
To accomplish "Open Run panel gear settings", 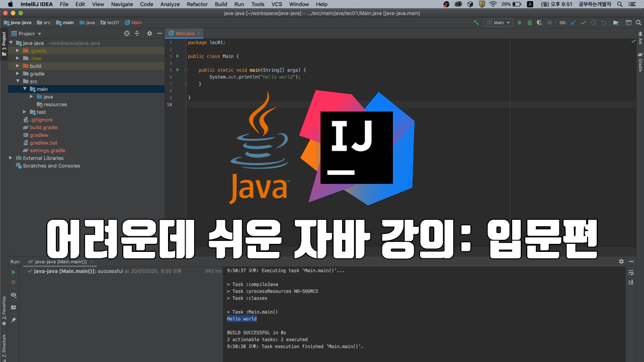I will click(621, 261).
